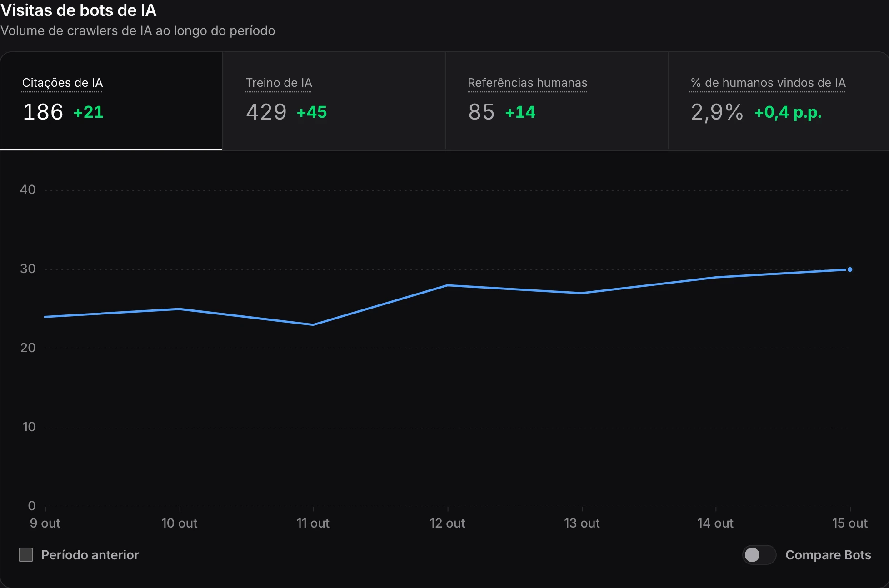Click the 30 y-axis label
This screenshot has width=889, height=588.
[x=28, y=269]
